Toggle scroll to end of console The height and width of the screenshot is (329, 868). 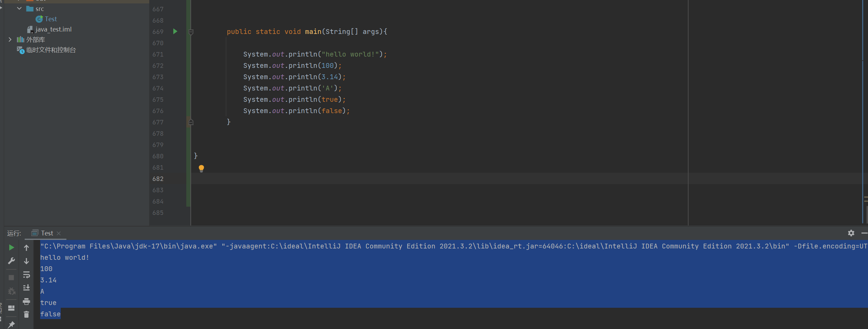point(26,288)
